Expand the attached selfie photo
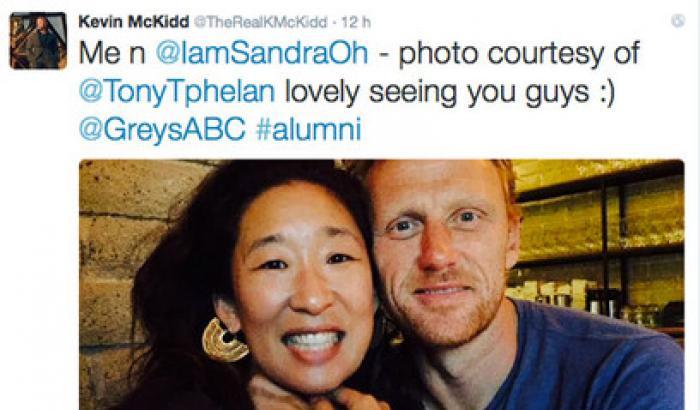The image size is (700, 410). pyautogui.click(x=382, y=284)
